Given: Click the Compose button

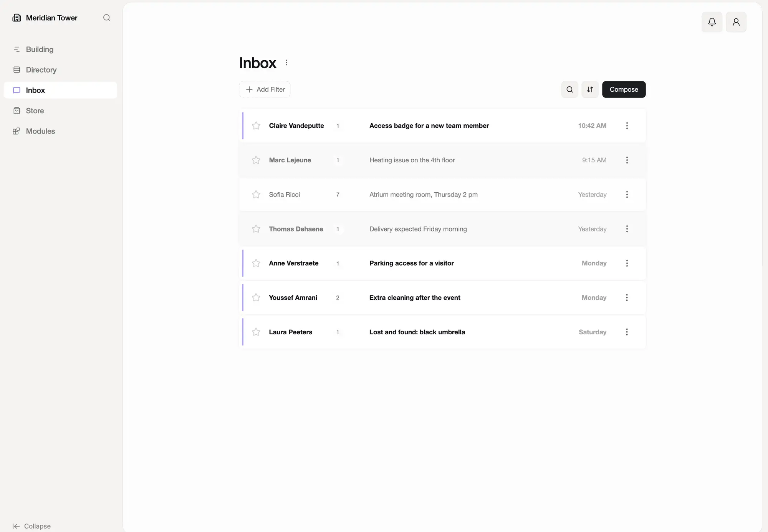Looking at the screenshot, I should pos(624,89).
